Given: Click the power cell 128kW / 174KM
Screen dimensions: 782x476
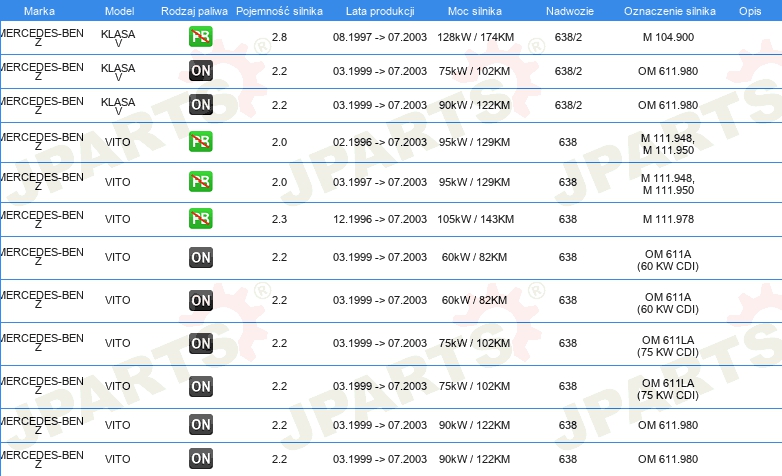Looking at the screenshot, I should coord(475,37).
